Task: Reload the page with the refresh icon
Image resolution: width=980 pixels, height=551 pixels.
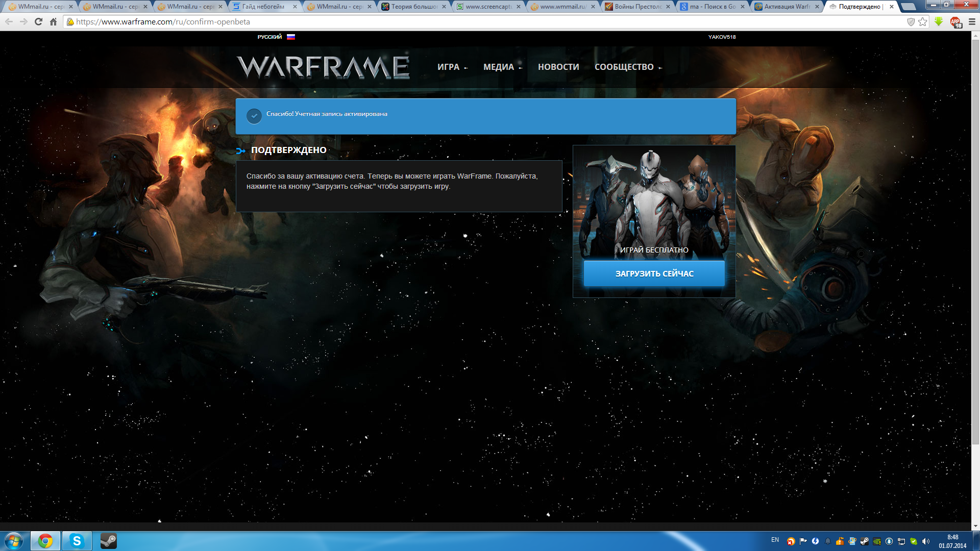Action: [38, 22]
